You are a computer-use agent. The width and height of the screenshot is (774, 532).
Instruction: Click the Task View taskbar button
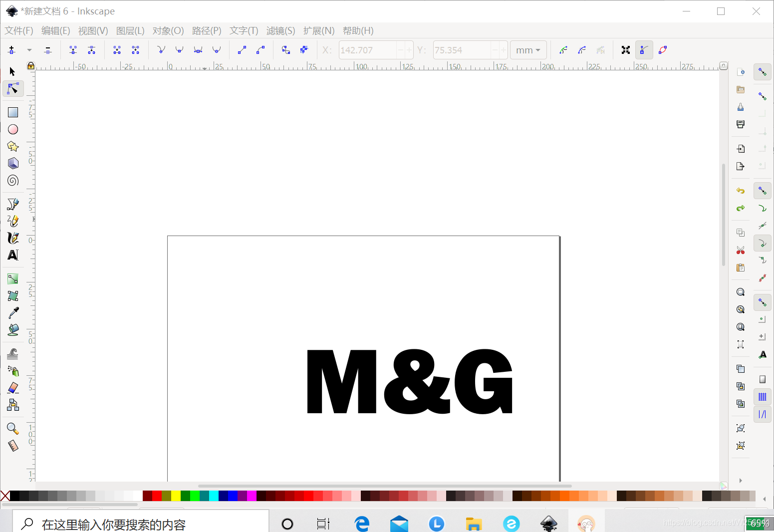point(323,524)
